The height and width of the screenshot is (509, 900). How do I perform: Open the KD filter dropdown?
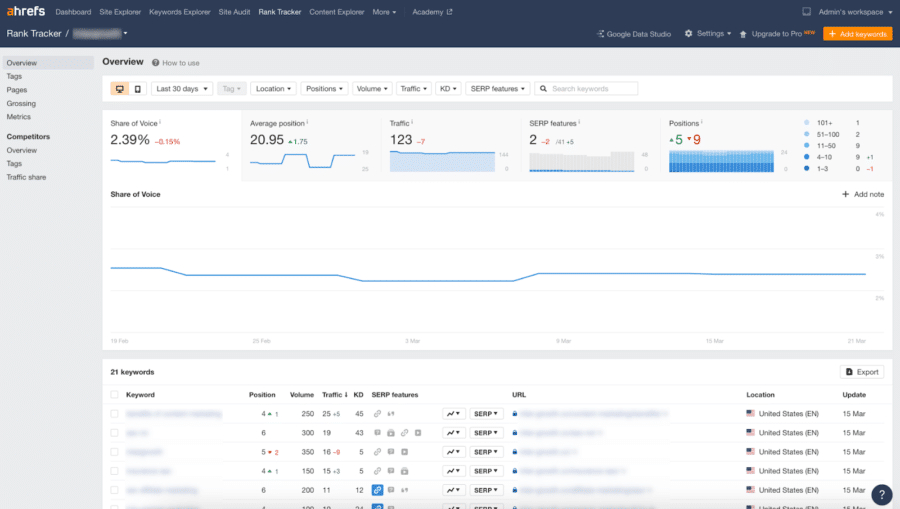pos(448,88)
